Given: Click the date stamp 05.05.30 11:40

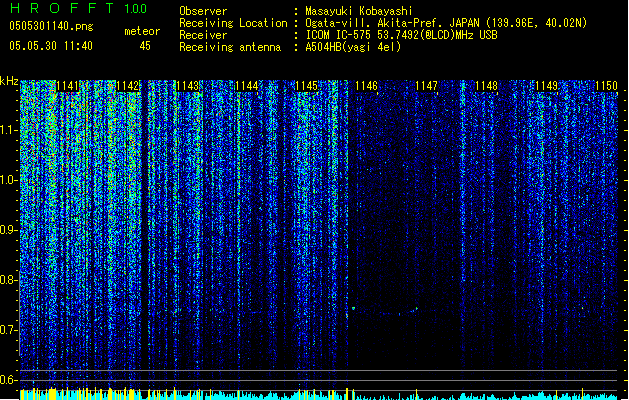Looking at the screenshot, I should click(x=51, y=46).
